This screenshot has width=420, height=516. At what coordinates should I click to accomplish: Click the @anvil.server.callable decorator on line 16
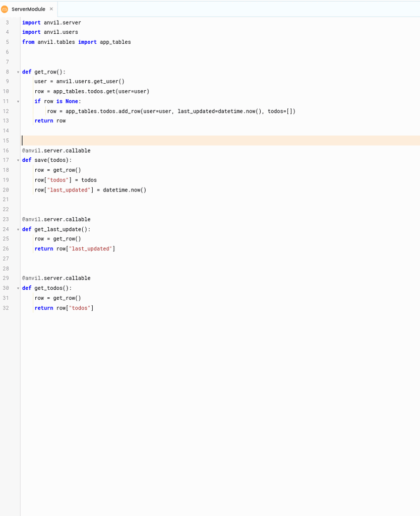point(56,150)
